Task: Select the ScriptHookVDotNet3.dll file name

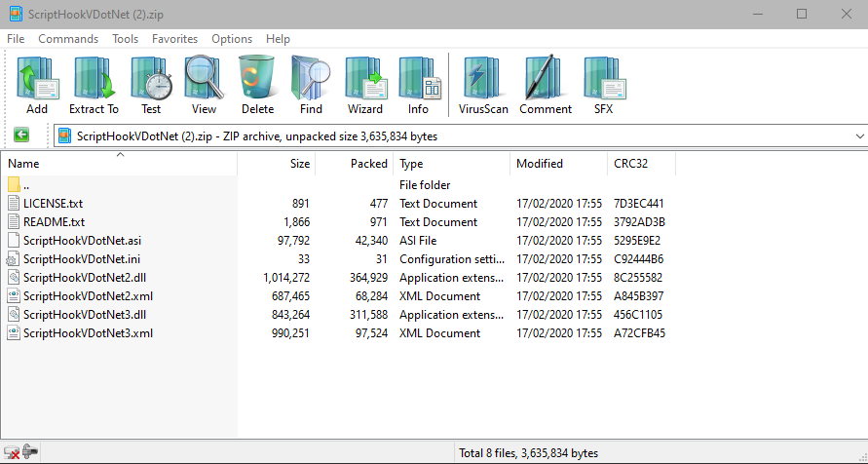Action: pyautogui.click(x=85, y=315)
